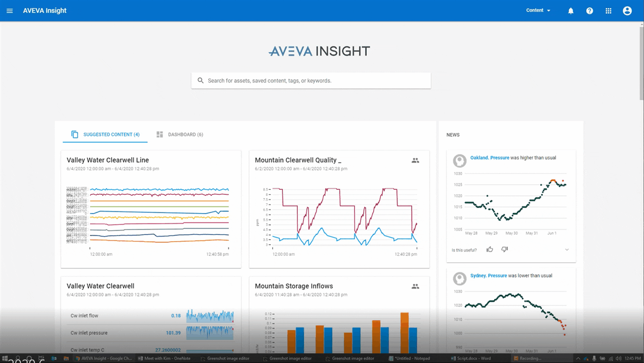Open Mountain Clearwell Quality card title

coord(298,160)
